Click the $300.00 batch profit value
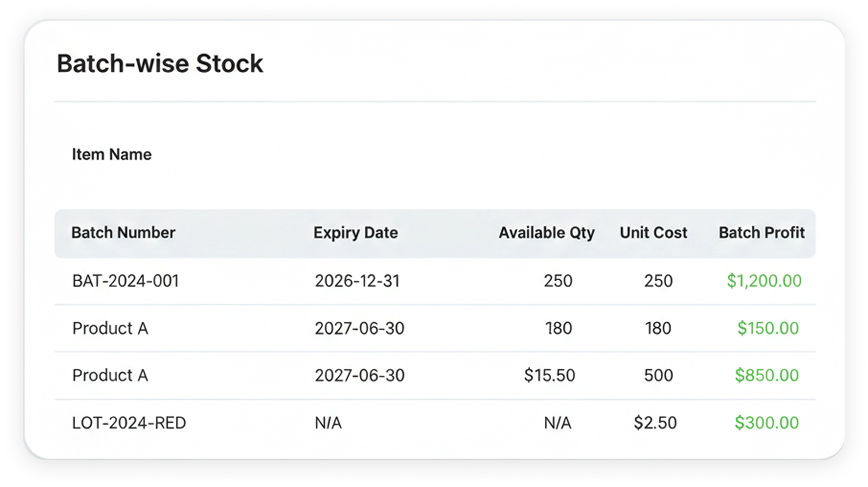The height and width of the screenshot is (487, 868). point(767,423)
